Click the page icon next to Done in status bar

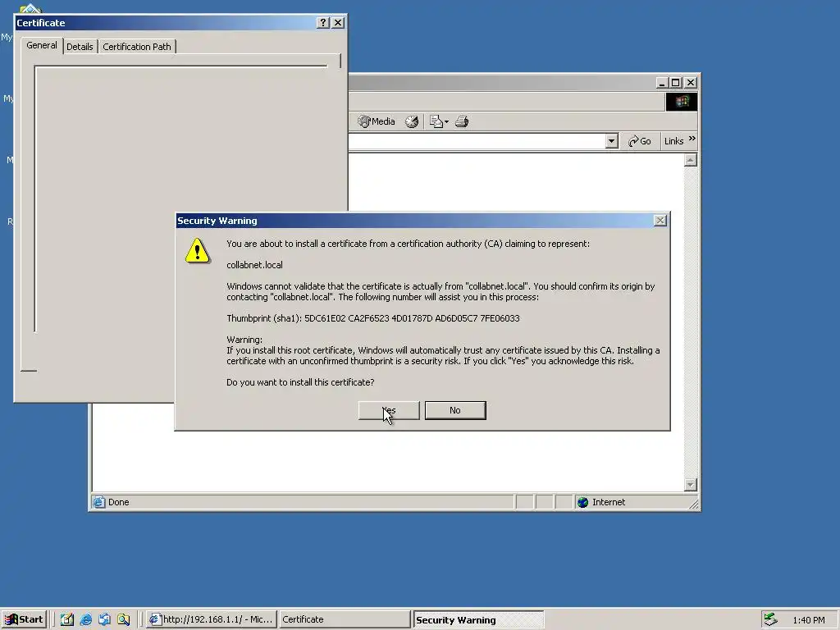pos(98,502)
